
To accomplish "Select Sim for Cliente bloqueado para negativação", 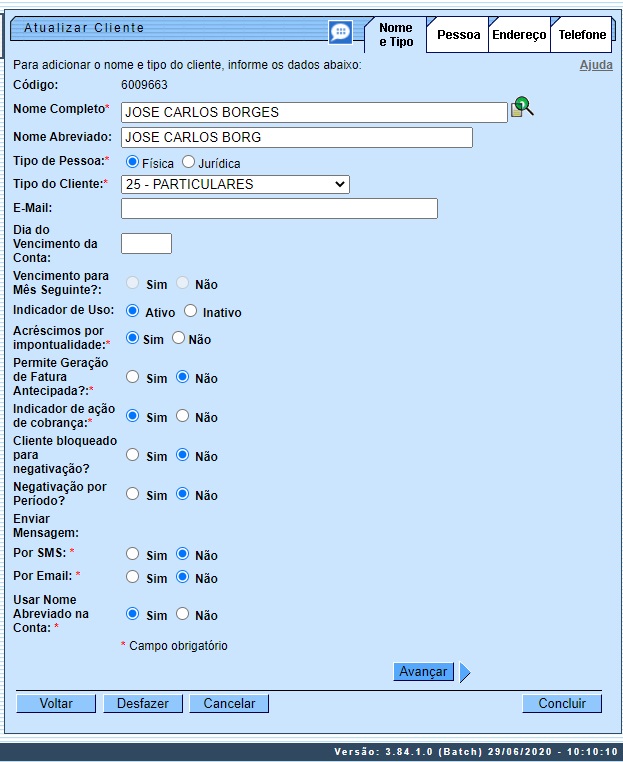I will [133, 456].
